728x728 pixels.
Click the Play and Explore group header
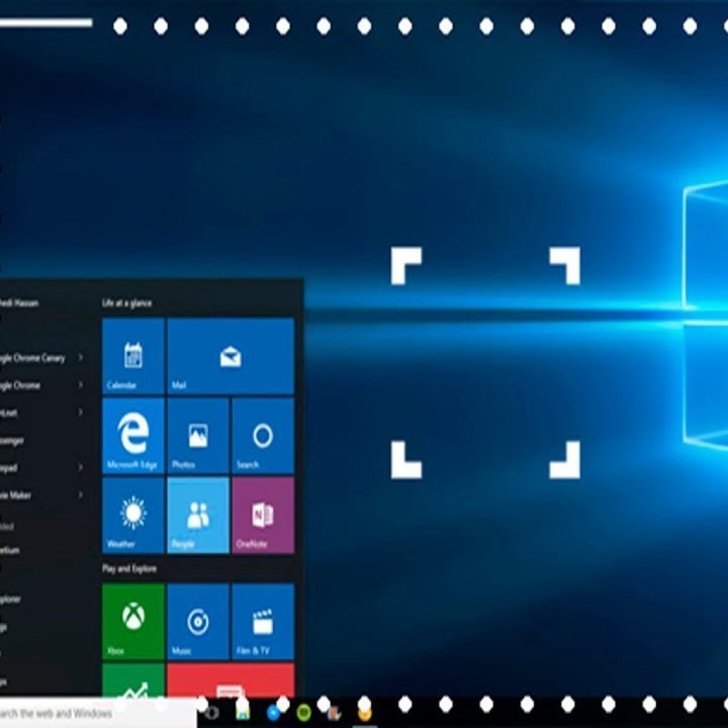[129, 569]
